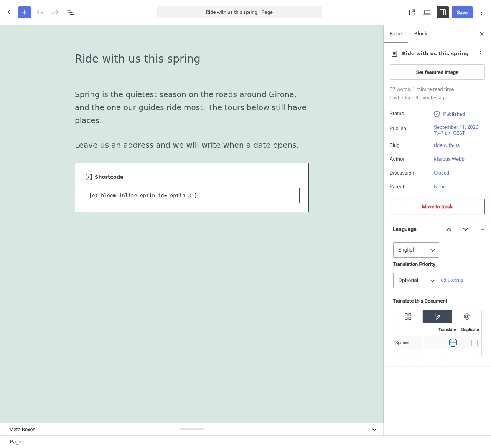Image resolution: width=491 pixels, height=448 pixels.
Task: Toggle the Settings sidebar panel icon
Action: [x=443, y=12]
